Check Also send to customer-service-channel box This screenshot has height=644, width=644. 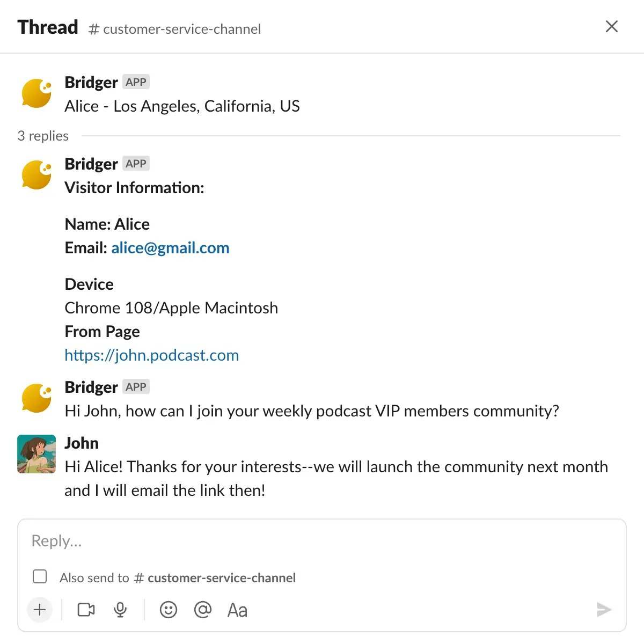click(40, 576)
